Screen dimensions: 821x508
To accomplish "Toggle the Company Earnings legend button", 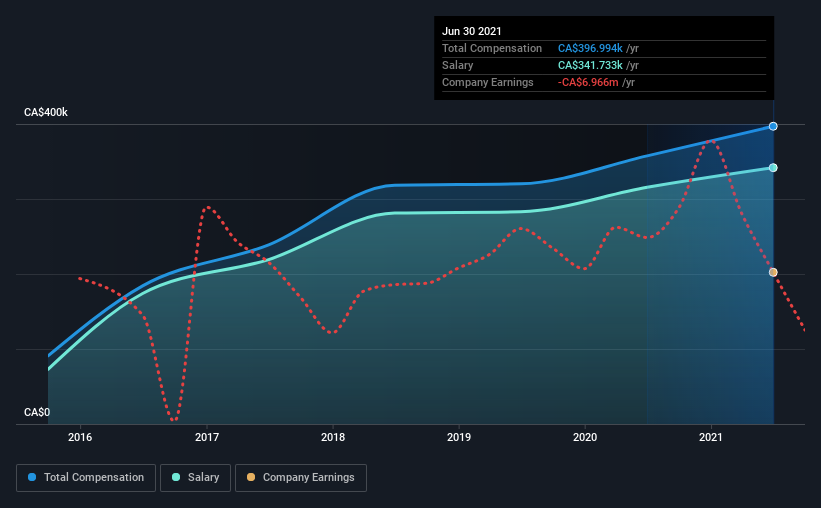I will 301,478.
